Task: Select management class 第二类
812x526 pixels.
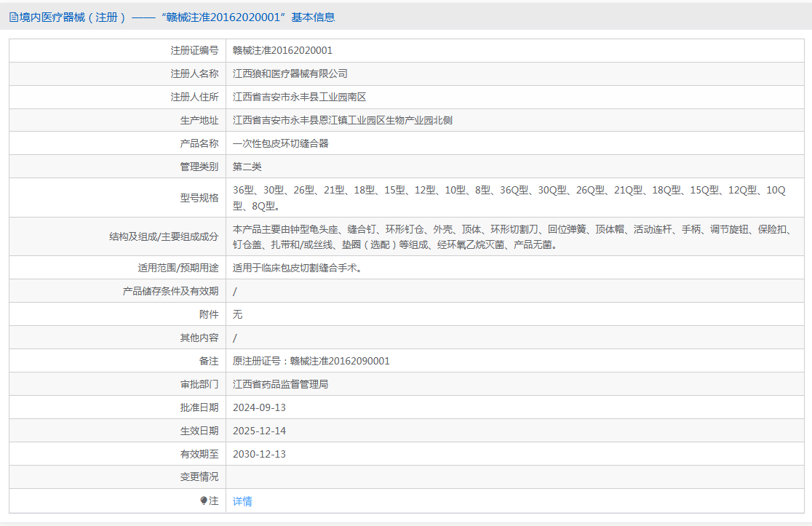Action: 247,167
